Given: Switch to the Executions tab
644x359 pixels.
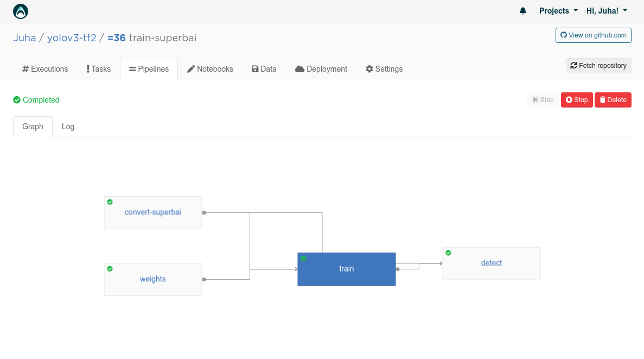Looking at the screenshot, I should click(x=45, y=69).
